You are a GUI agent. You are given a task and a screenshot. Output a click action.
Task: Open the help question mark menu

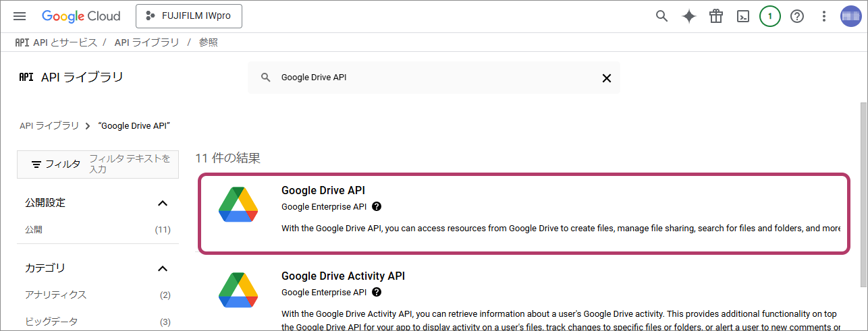pyautogui.click(x=797, y=16)
